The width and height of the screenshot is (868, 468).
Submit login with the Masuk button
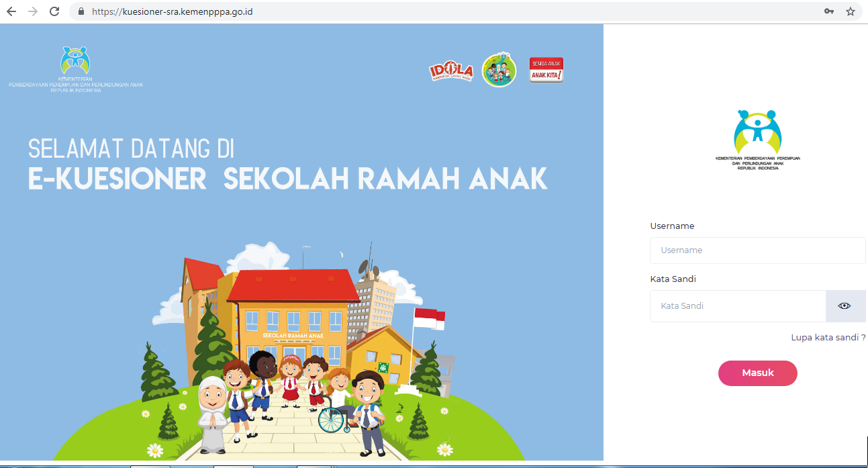(x=758, y=373)
